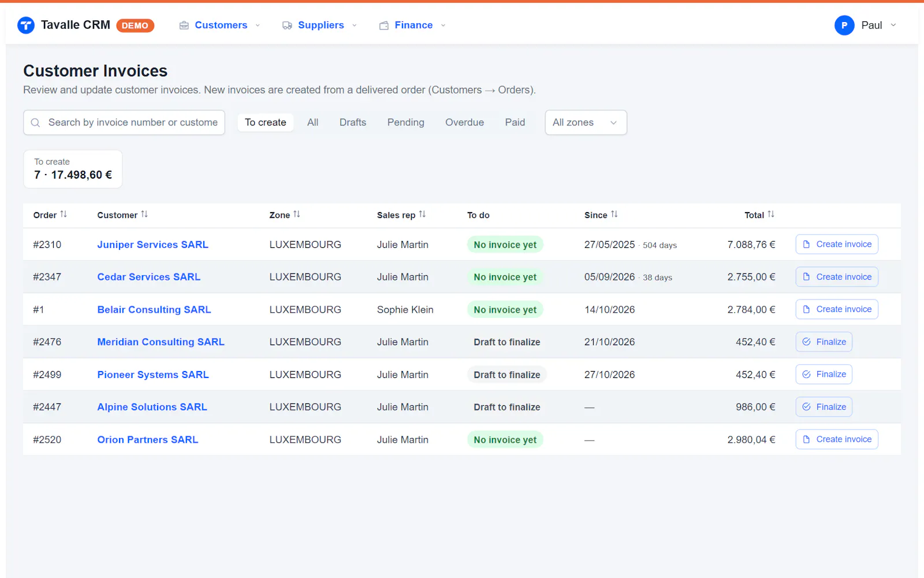The width and height of the screenshot is (924, 578).
Task: Switch to the Overdue filter tab
Action: (x=465, y=123)
